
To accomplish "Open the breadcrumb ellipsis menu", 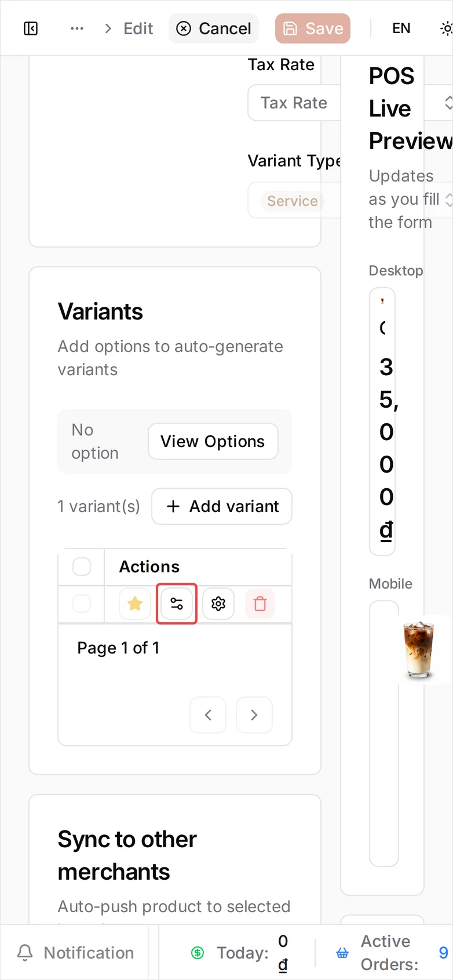I will point(77,28).
